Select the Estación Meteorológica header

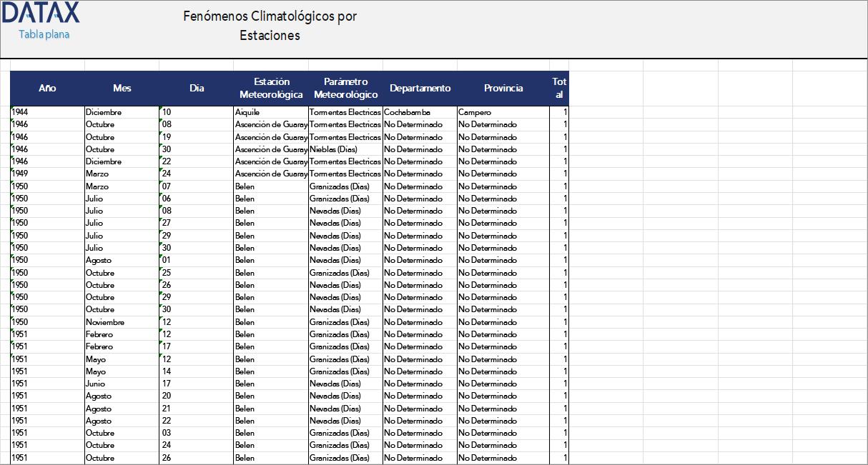271,89
